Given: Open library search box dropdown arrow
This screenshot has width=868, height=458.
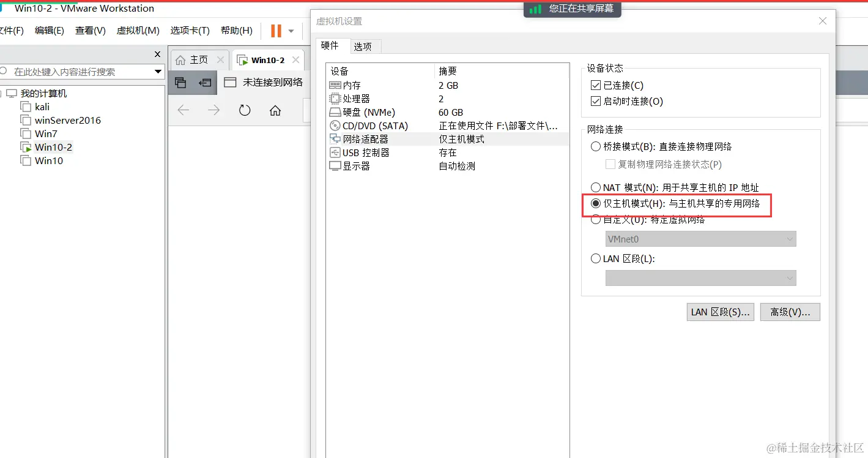Looking at the screenshot, I should 158,72.
